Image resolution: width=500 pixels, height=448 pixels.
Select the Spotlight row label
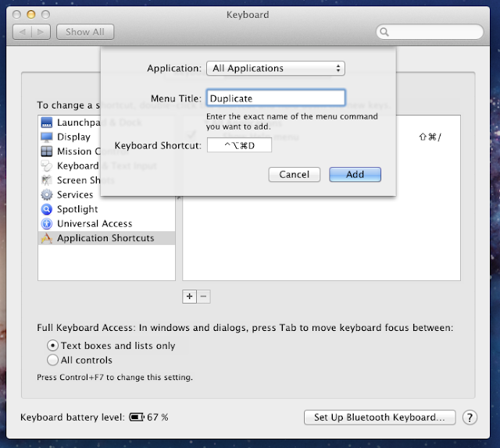click(77, 209)
